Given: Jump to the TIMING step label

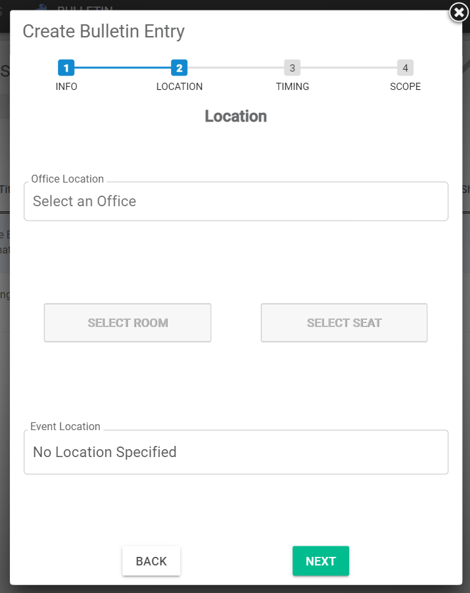Looking at the screenshot, I should coord(292,87).
